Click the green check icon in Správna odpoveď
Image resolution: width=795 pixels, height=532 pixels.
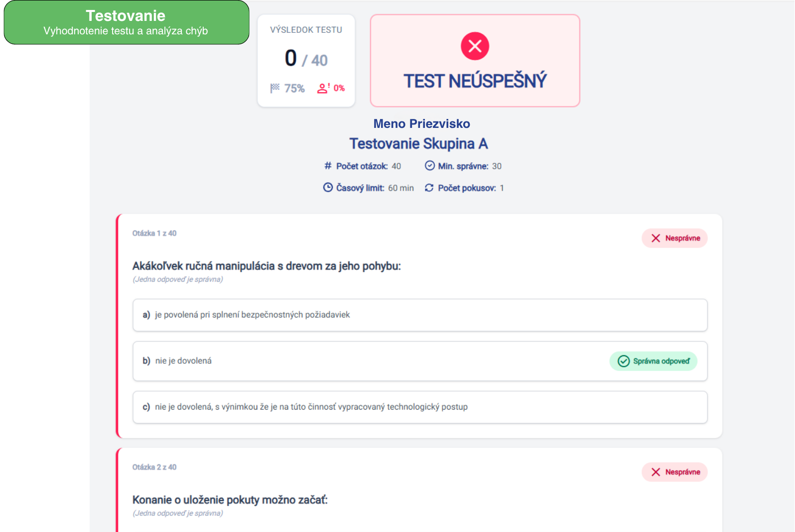pyautogui.click(x=623, y=361)
